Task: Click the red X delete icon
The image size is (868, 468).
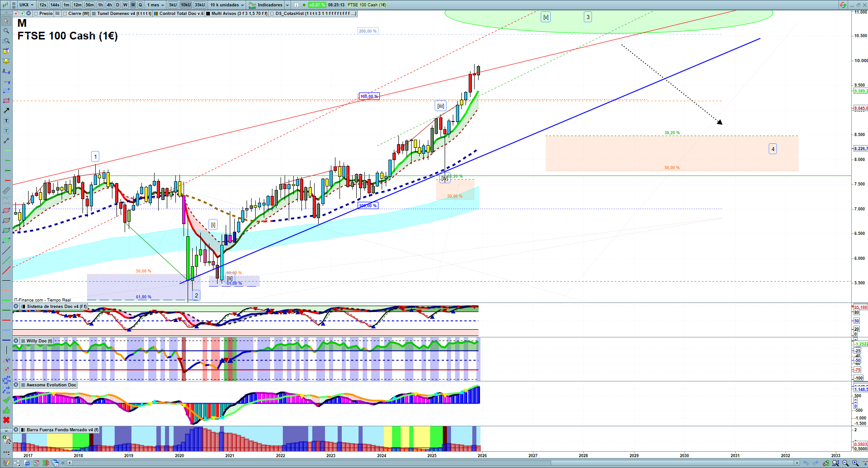Action: point(6,420)
